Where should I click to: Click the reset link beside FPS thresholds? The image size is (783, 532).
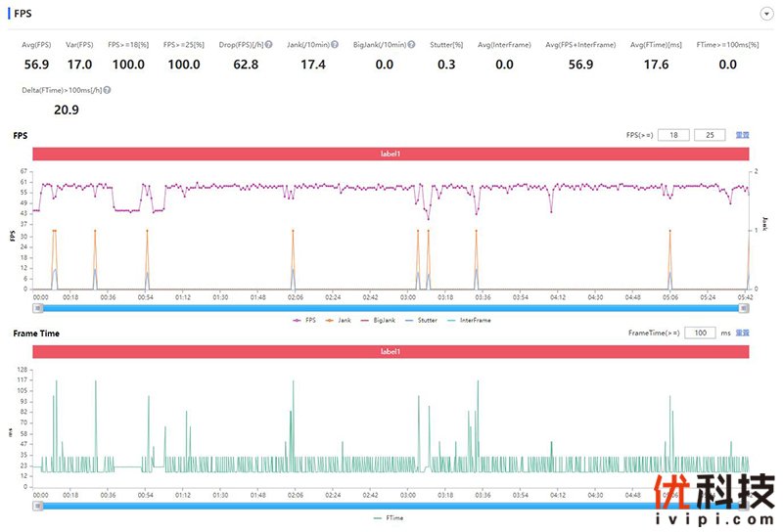[743, 135]
